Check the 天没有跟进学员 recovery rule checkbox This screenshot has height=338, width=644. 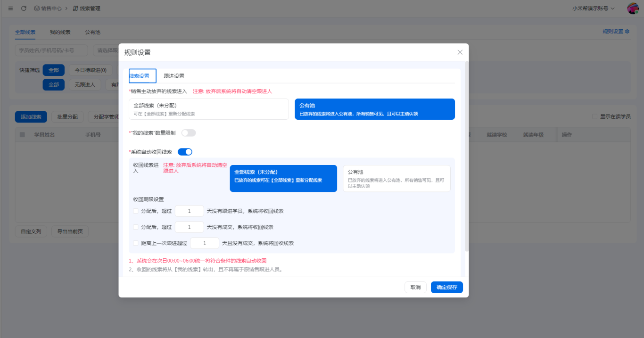pyautogui.click(x=136, y=211)
